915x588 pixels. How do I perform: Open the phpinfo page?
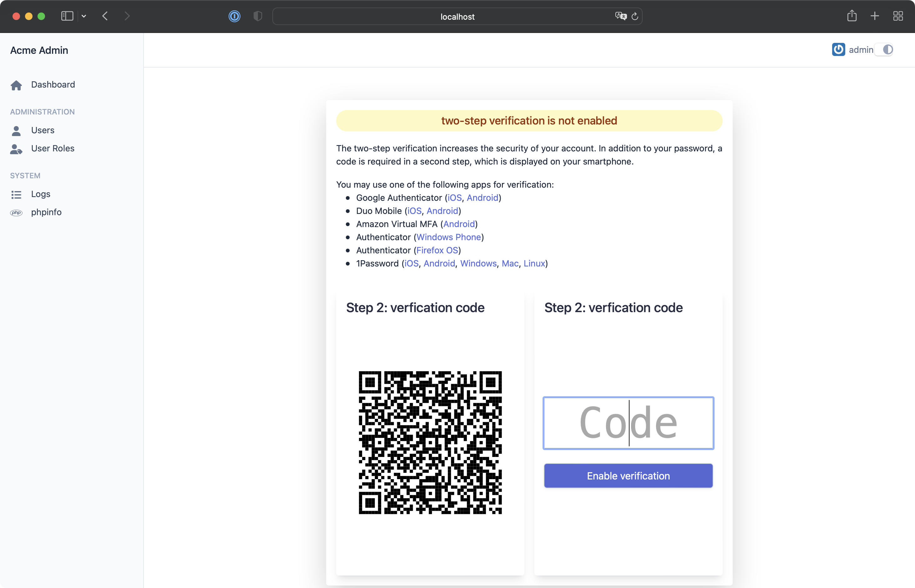coord(46,212)
